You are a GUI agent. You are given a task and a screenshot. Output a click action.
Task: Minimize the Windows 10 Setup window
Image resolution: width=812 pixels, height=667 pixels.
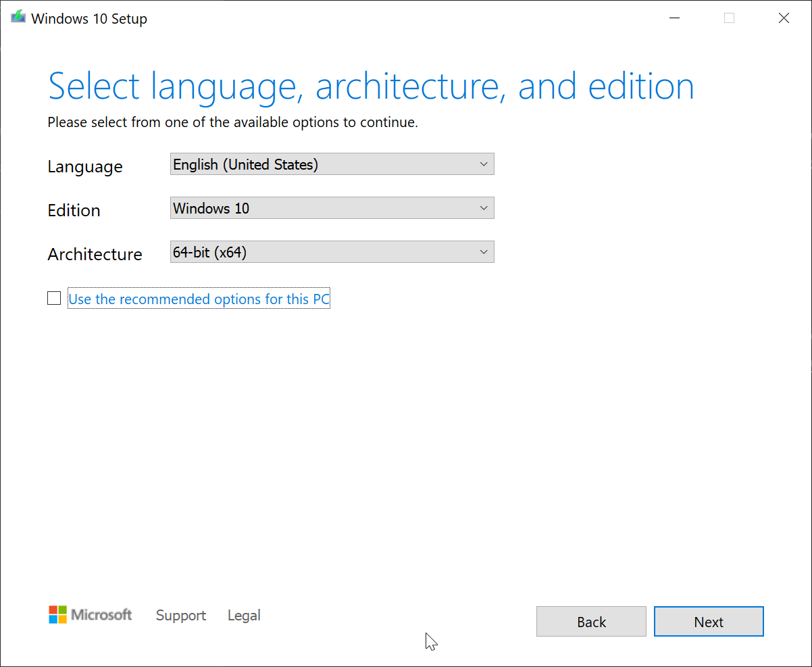click(674, 18)
